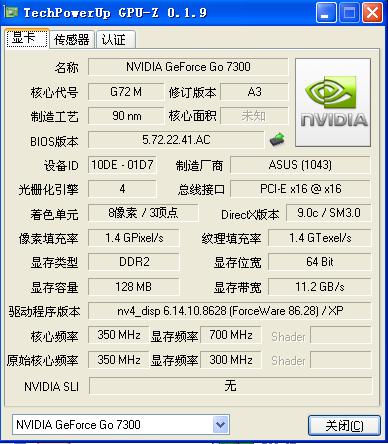This screenshot has width=388, height=444.
Task: Click the 未知 die size field
Action: pyautogui.click(x=254, y=116)
